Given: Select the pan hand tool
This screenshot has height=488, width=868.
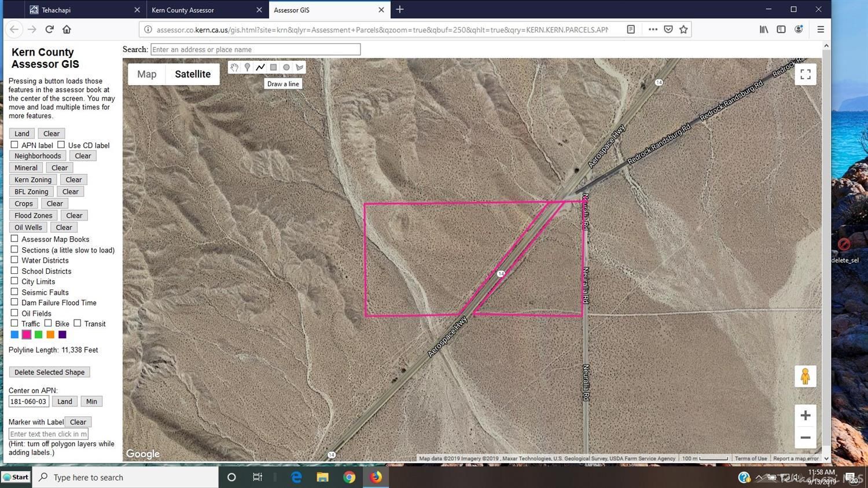Looking at the screenshot, I should (234, 67).
